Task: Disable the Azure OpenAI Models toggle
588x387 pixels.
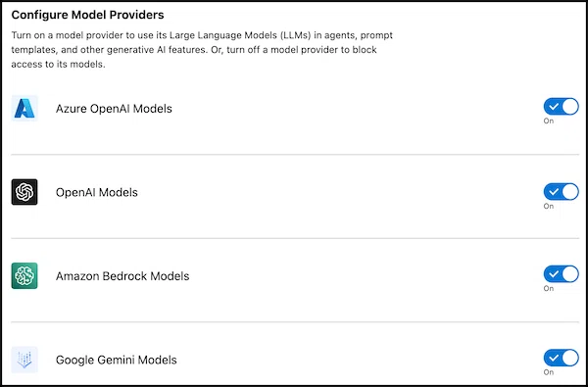Action: tap(561, 107)
